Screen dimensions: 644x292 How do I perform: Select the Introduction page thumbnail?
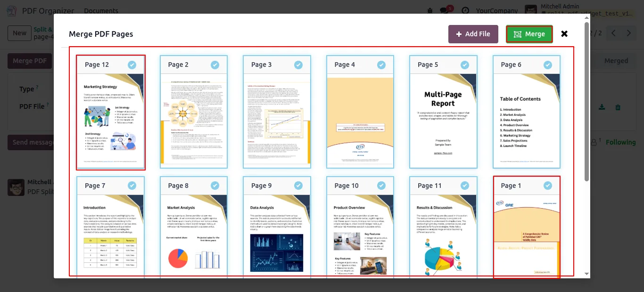tap(111, 235)
